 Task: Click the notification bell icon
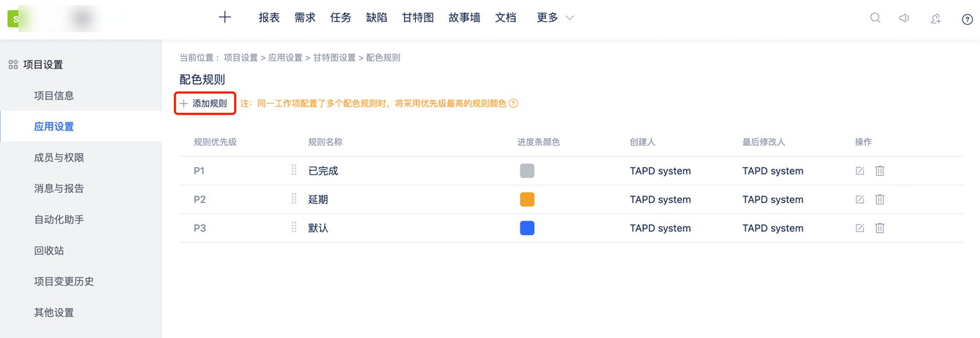click(935, 19)
